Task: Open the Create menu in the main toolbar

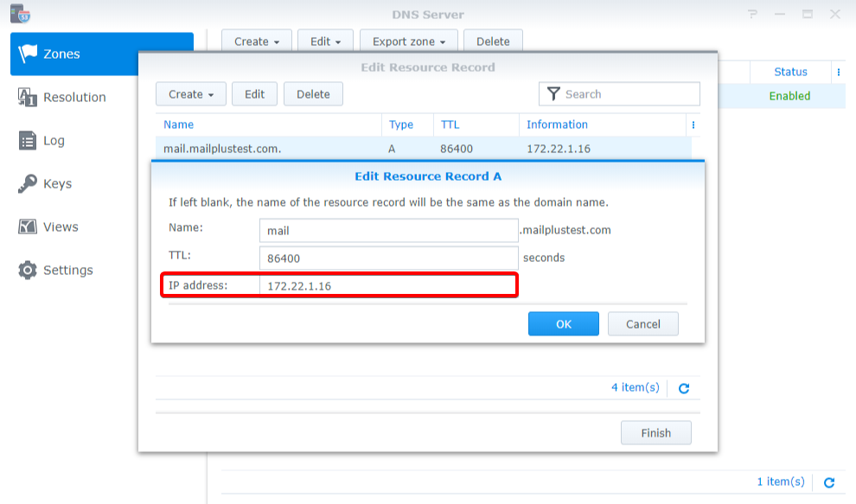Action: pos(256,41)
